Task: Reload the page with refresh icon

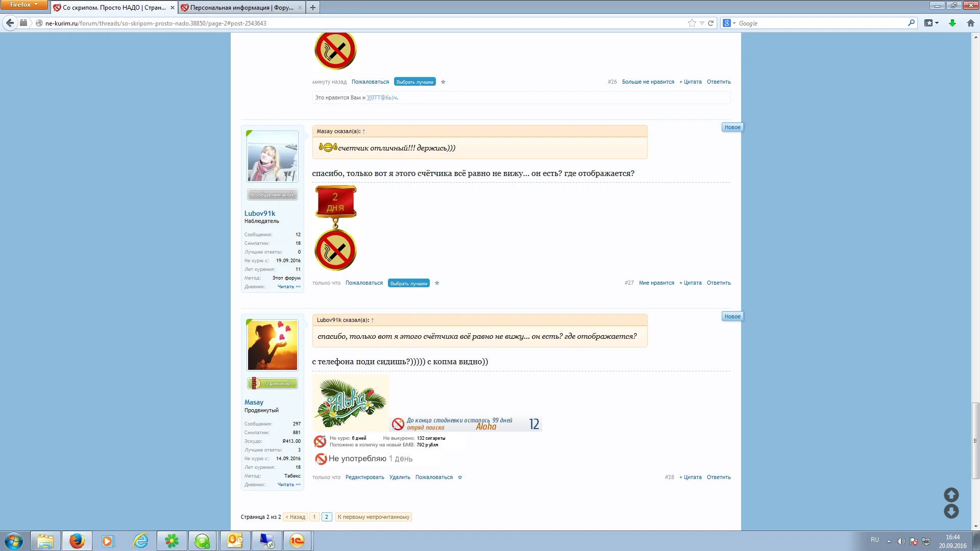Action: coord(710,23)
